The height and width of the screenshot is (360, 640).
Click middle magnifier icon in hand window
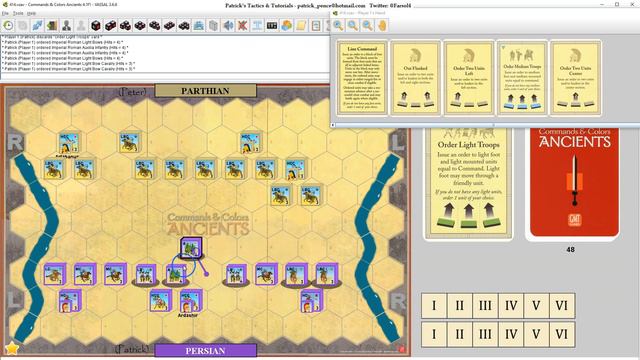click(x=353, y=25)
